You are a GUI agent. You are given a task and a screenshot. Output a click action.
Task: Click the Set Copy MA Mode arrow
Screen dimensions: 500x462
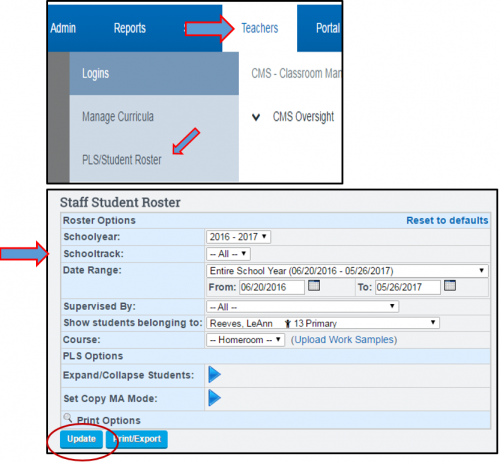coord(214,398)
